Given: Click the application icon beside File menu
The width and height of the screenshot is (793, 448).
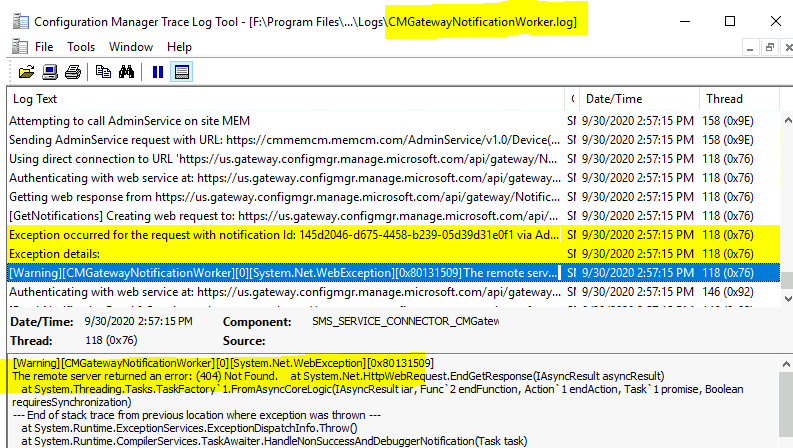Looking at the screenshot, I should click(x=20, y=47).
